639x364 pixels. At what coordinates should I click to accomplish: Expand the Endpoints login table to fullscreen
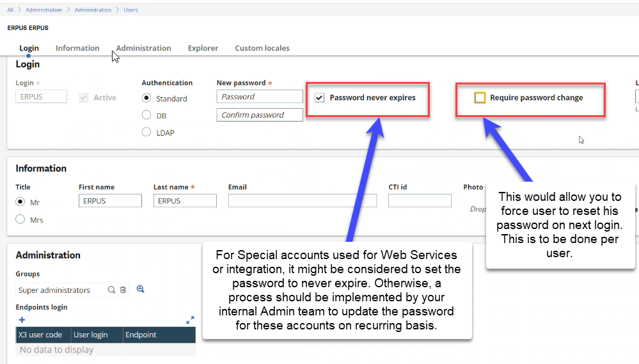(190, 320)
